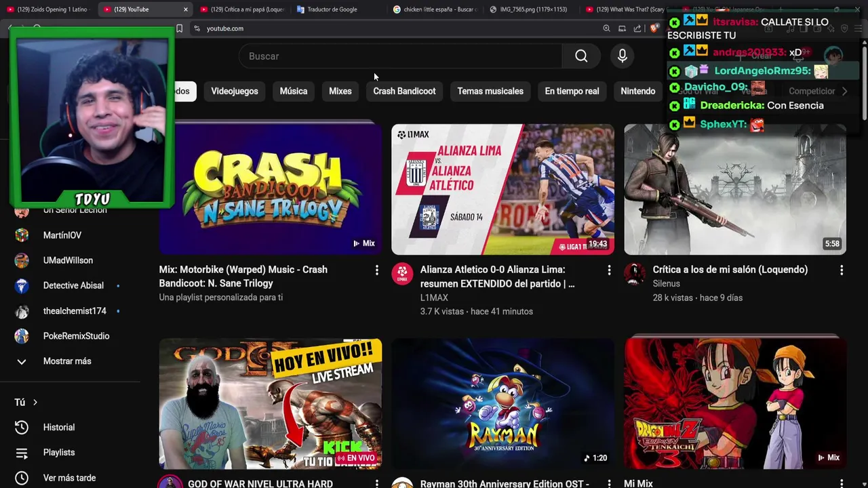Open Ver más tarde in sidebar
Image resolution: width=868 pixels, height=488 pixels.
point(71,478)
